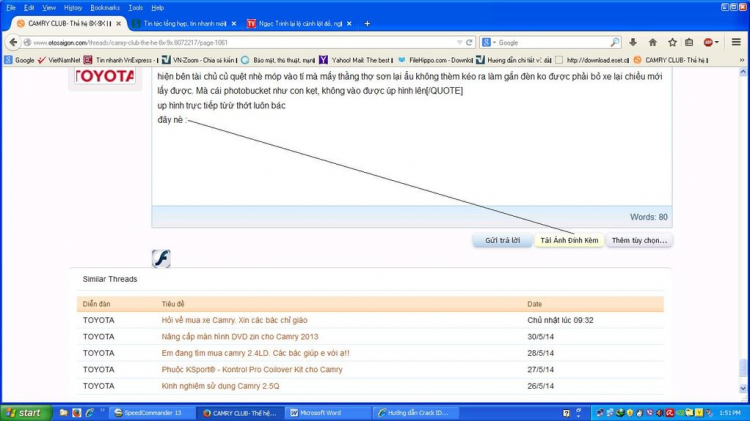Switch to Microsoft Word in taskbar
Viewport: 750px width, 421px height.
click(x=328, y=412)
